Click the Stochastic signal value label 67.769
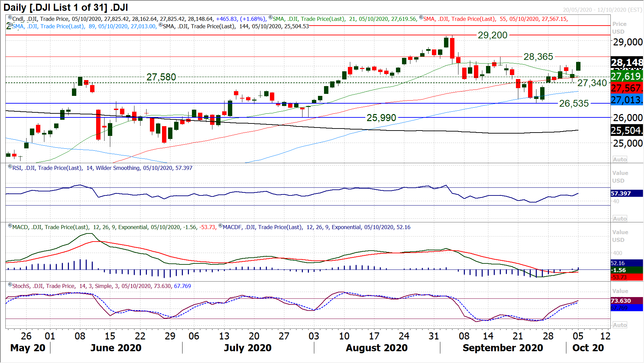Screen dimensions: 644x363 627,308
